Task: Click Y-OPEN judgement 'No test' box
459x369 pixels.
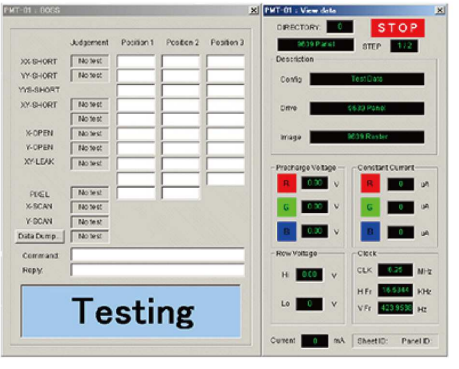Action: [x=90, y=148]
